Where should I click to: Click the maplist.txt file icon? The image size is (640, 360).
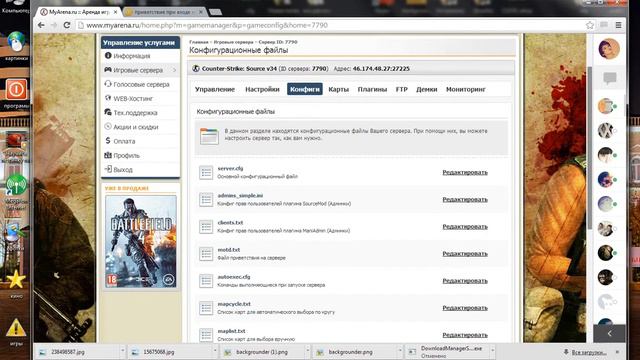click(206, 335)
